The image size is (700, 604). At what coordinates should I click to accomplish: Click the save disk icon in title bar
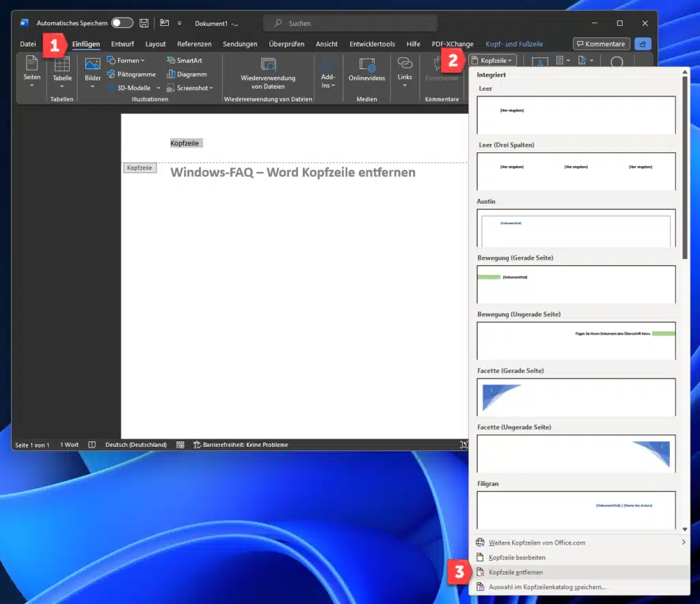(144, 23)
